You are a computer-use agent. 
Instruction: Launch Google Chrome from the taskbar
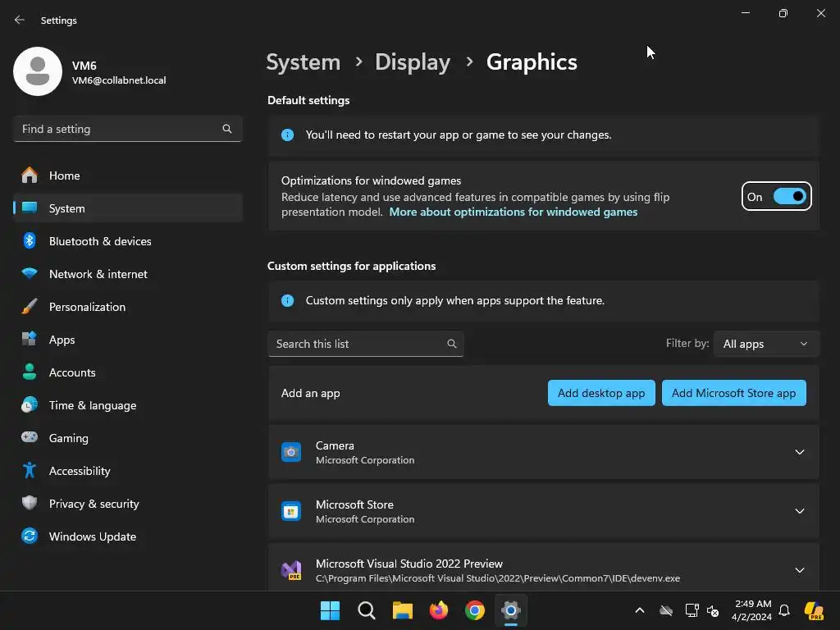tap(475, 610)
